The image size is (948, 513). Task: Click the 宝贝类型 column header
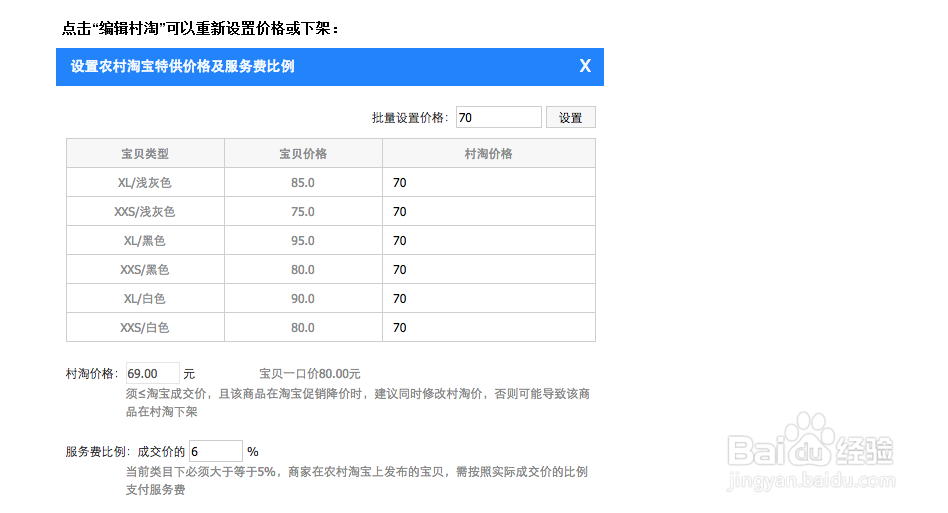pos(145,153)
